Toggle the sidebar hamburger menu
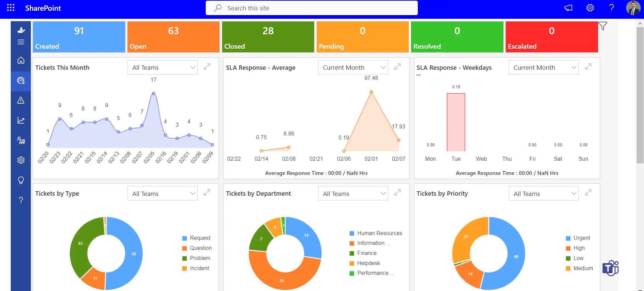Screen dimensions: 644x291 [x=21, y=42]
